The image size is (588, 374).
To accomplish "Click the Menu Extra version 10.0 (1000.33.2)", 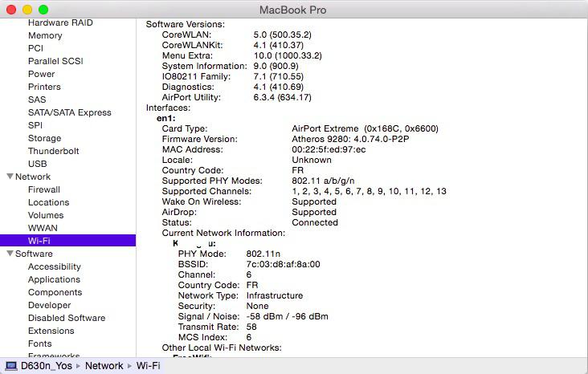I will 288,55.
